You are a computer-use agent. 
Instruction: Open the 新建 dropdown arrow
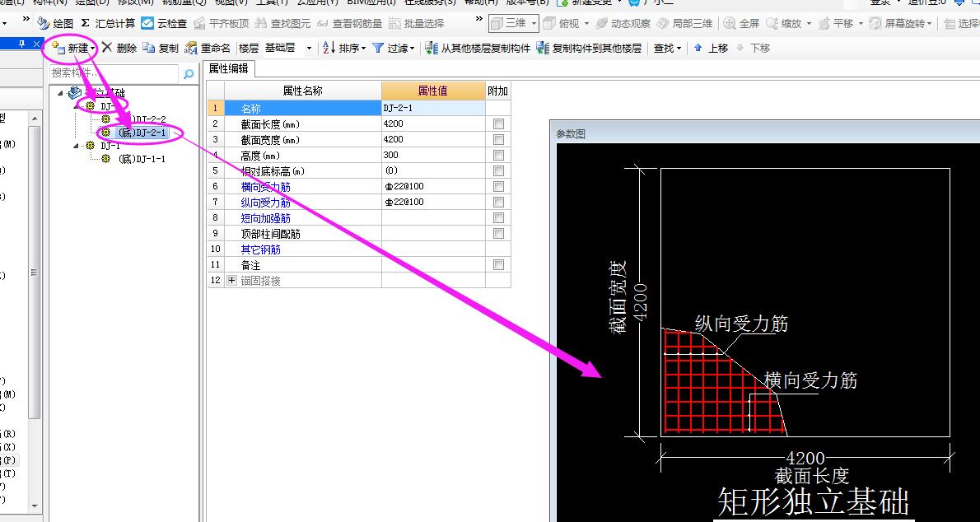[93, 49]
